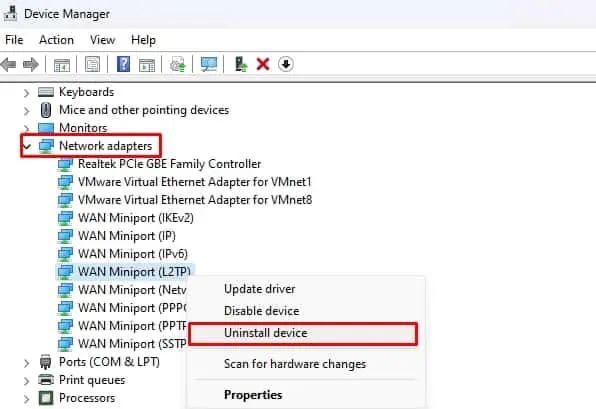Image resolution: width=596 pixels, height=409 pixels.
Task: Collapse the Network adapters category
Action: click(27, 146)
